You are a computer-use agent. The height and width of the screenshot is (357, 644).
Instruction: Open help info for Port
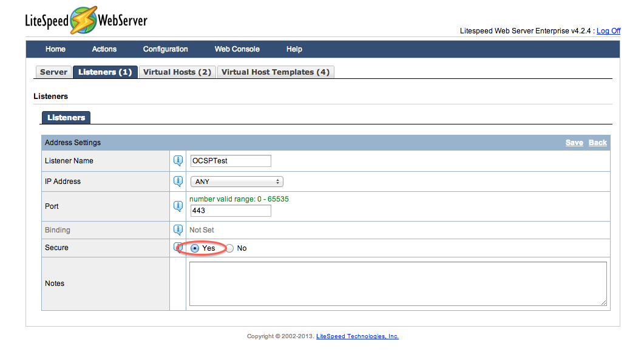pyautogui.click(x=178, y=206)
